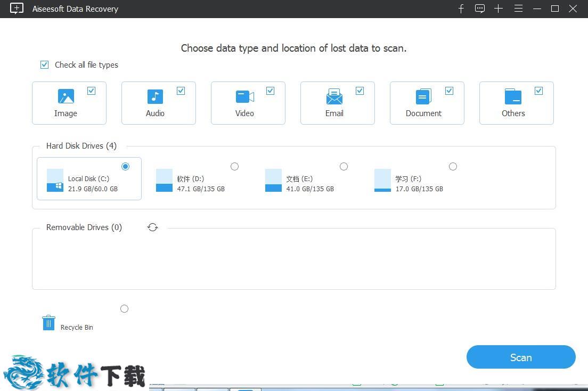Click the Audio label text
This screenshot has width=588, height=391.
155,113
